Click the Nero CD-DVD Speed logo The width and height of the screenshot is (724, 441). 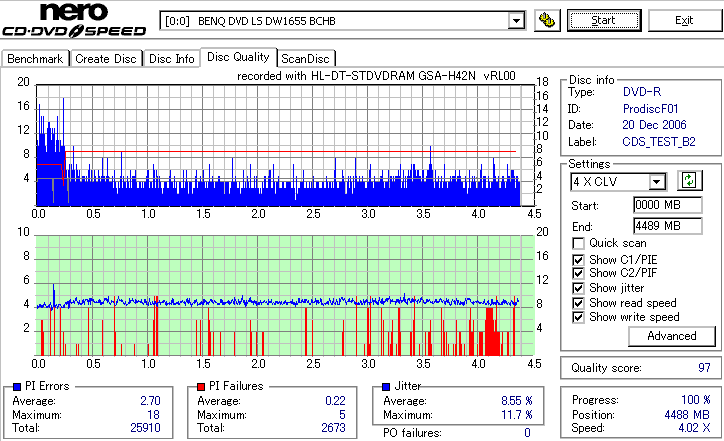[74, 19]
